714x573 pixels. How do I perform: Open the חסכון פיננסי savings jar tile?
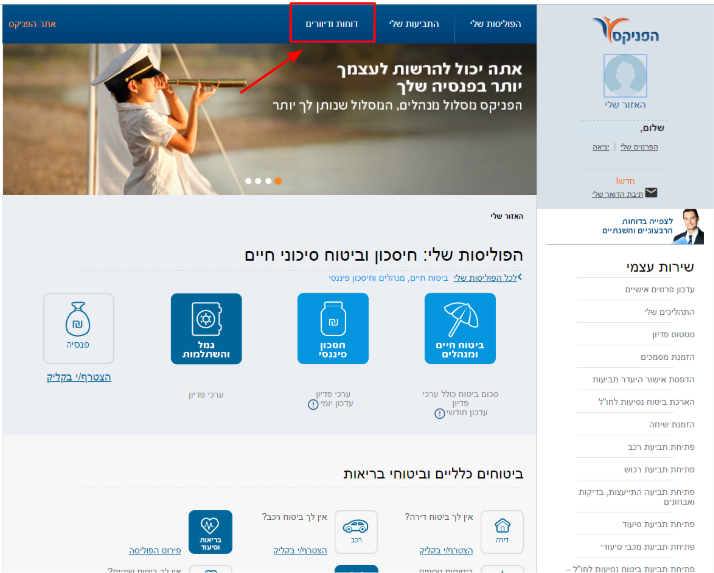click(333, 328)
